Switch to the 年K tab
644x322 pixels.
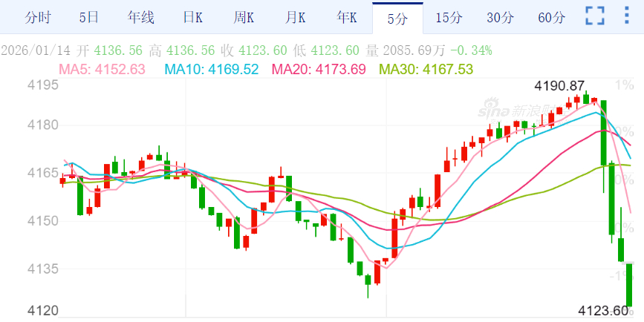pos(347,18)
